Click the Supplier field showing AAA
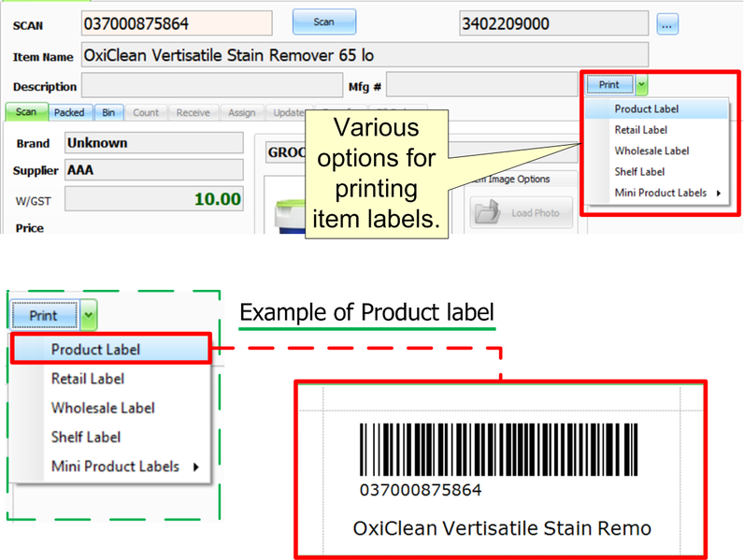The height and width of the screenshot is (560, 744). pyautogui.click(x=154, y=169)
